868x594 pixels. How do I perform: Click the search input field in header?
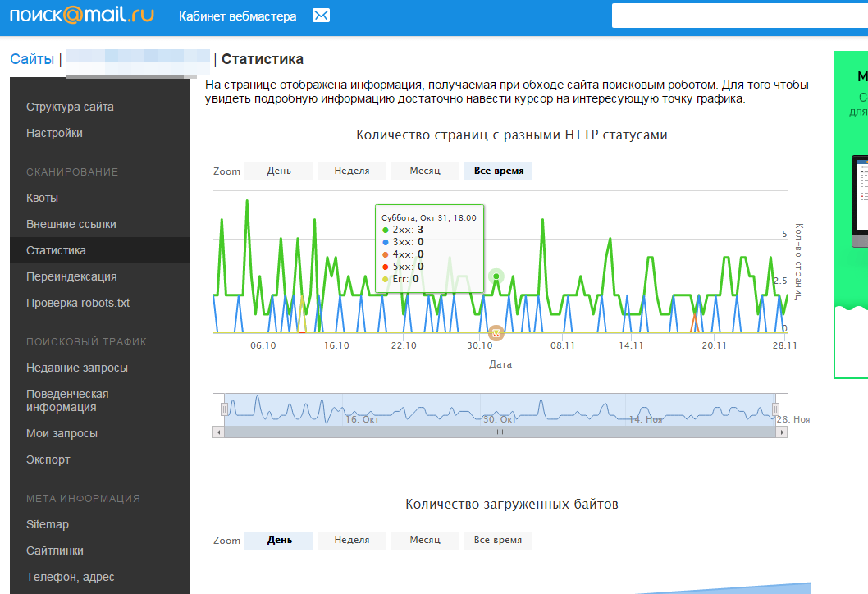click(x=738, y=16)
